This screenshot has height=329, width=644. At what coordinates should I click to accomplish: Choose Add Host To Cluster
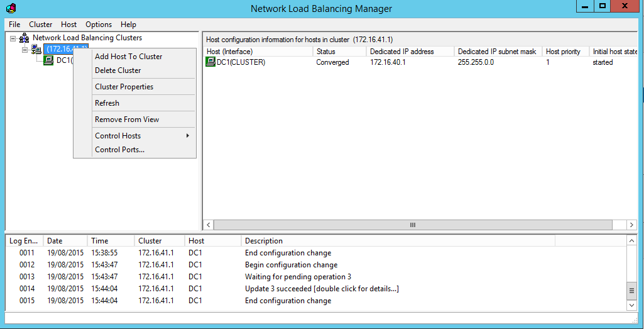tap(128, 57)
